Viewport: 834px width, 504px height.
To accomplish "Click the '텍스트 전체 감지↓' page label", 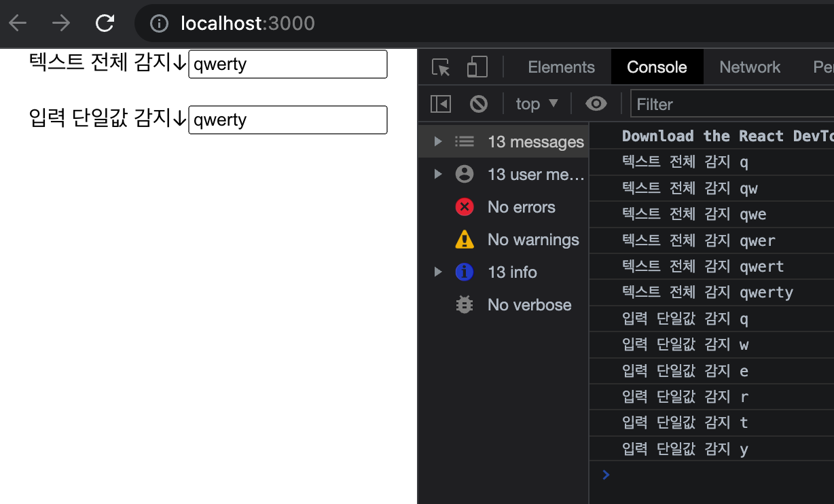I will [107, 62].
